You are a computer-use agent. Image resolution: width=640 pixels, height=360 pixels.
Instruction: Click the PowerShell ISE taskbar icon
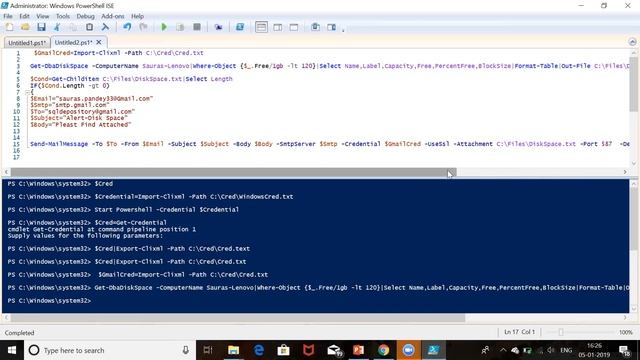click(x=433, y=350)
